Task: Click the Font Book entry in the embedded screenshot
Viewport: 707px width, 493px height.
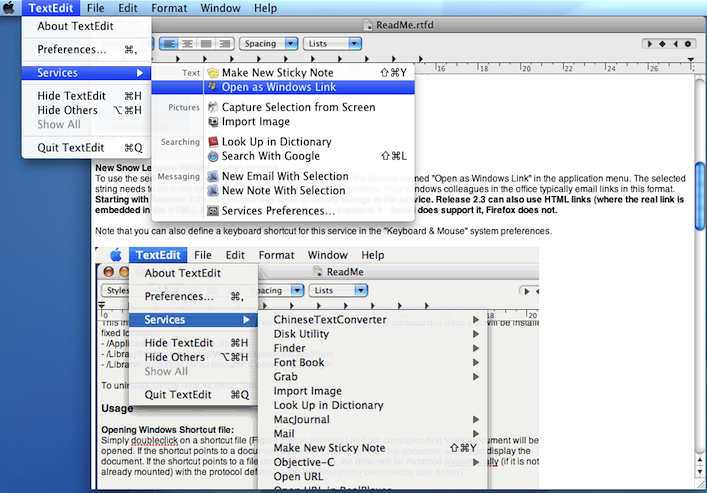Action: [x=373, y=363]
